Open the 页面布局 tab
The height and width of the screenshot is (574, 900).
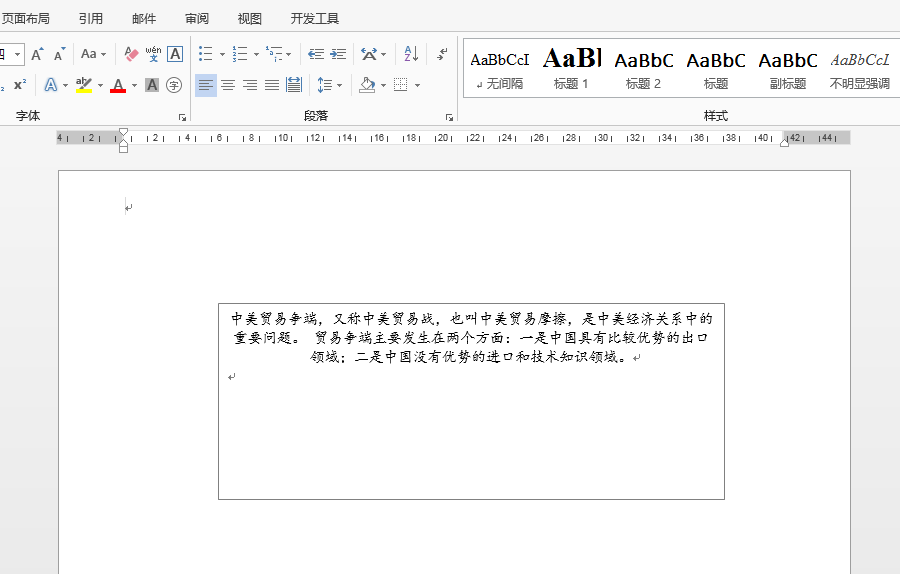[x=25, y=19]
